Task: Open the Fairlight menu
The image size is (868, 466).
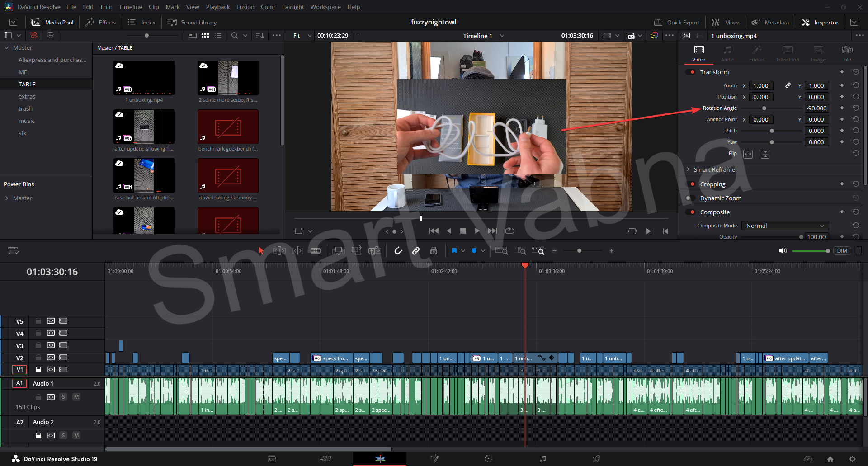Action: point(293,7)
